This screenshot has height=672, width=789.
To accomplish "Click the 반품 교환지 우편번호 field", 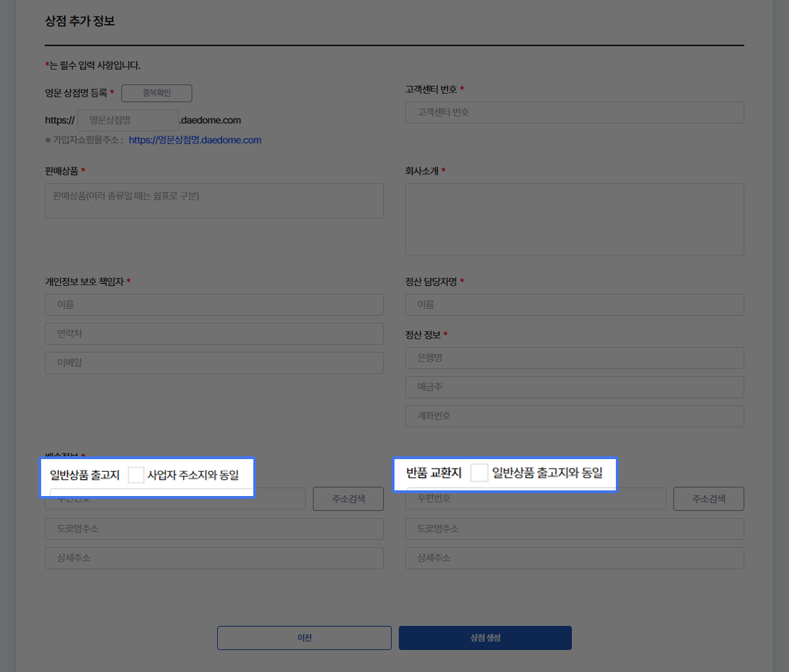I will coord(535,499).
